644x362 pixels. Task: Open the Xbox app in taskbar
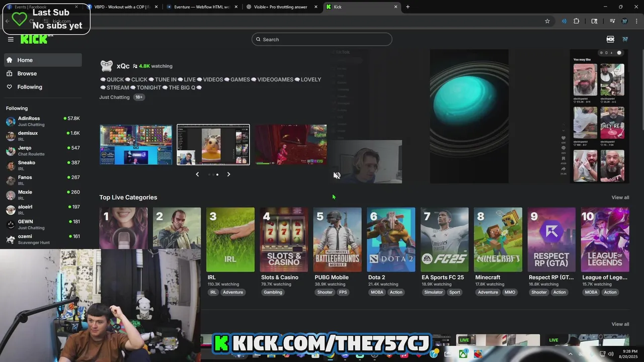(463, 354)
